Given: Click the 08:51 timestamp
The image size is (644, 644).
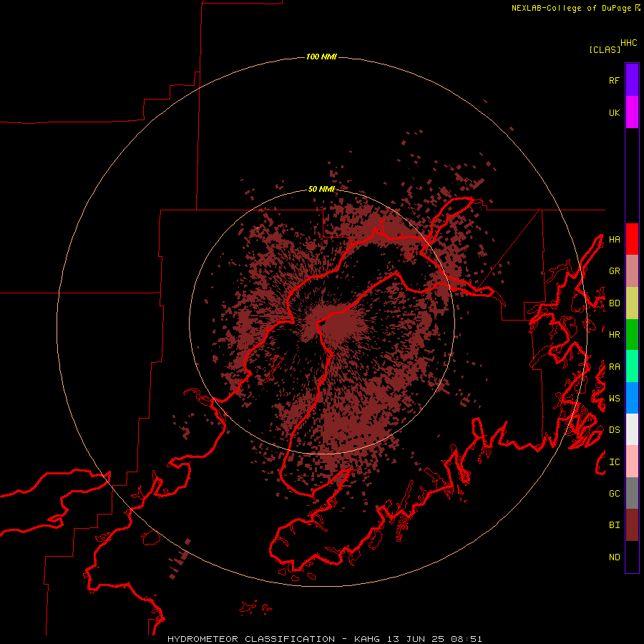Looking at the screenshot, I should click(466, 639).
